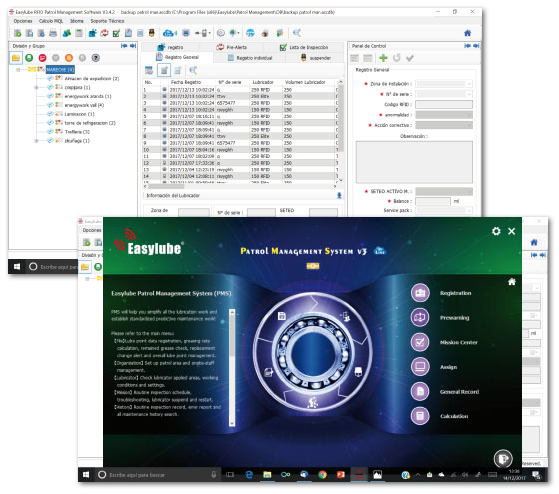Switch to the Lista de Inspeccion tab
This screenshot has height=494, width=559.
304,47
